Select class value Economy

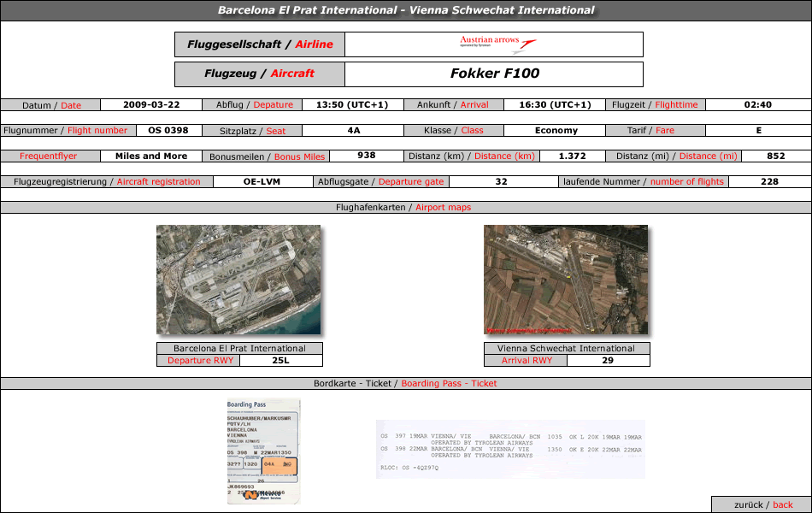[556, 130]
